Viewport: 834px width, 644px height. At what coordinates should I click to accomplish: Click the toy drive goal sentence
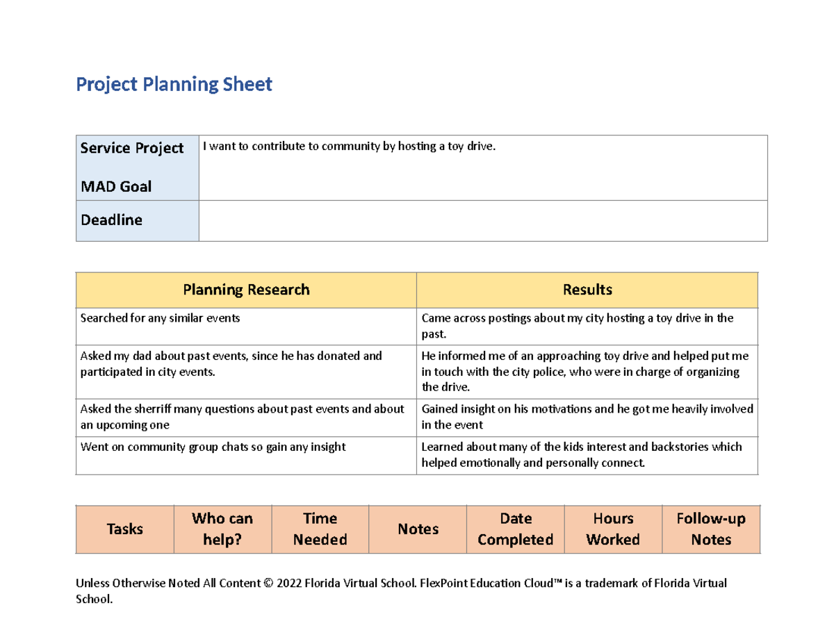(x=350, y=147)
